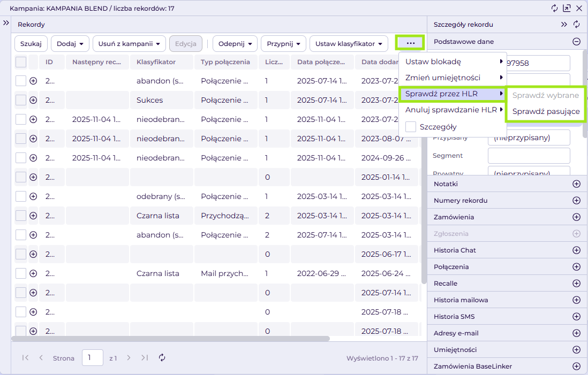Image resolution: width=588 pixels, height=375 pixels.
Task: Expand Historia mailowa section plus icon
Action: 577,300
